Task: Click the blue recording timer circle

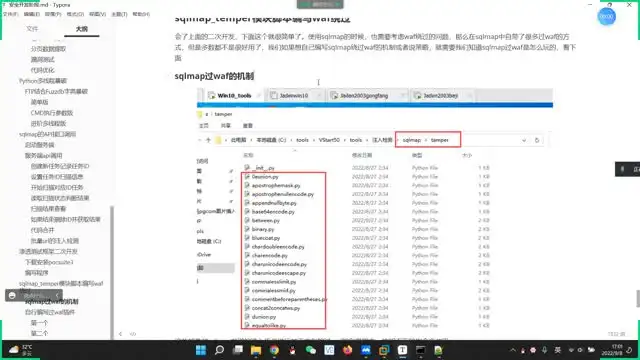Action: (x=607, y=16)
